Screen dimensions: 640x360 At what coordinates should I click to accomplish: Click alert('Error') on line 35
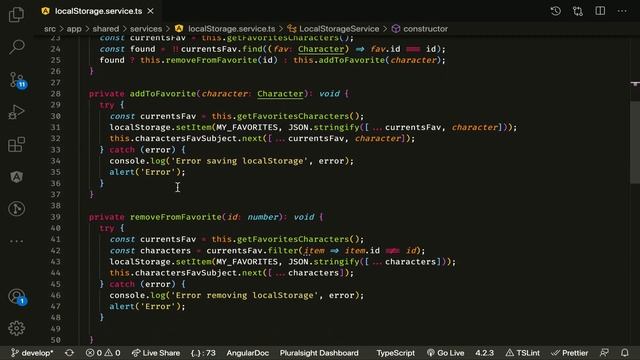pos(147,172)
